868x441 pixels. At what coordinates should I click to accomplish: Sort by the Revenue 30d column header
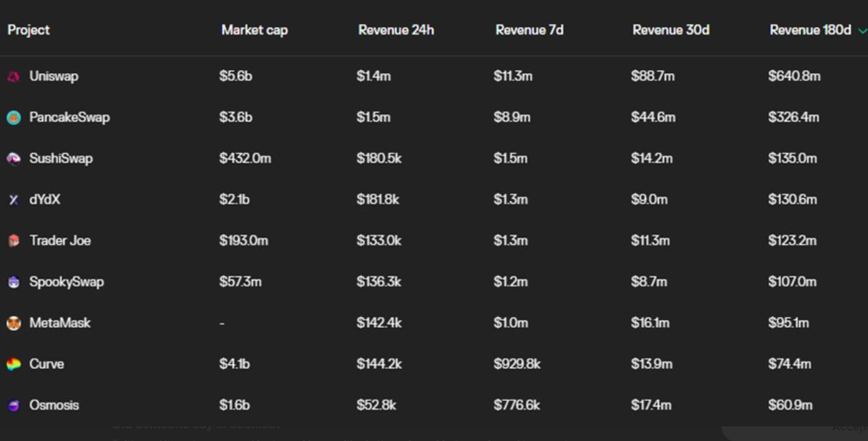point(670,30)
